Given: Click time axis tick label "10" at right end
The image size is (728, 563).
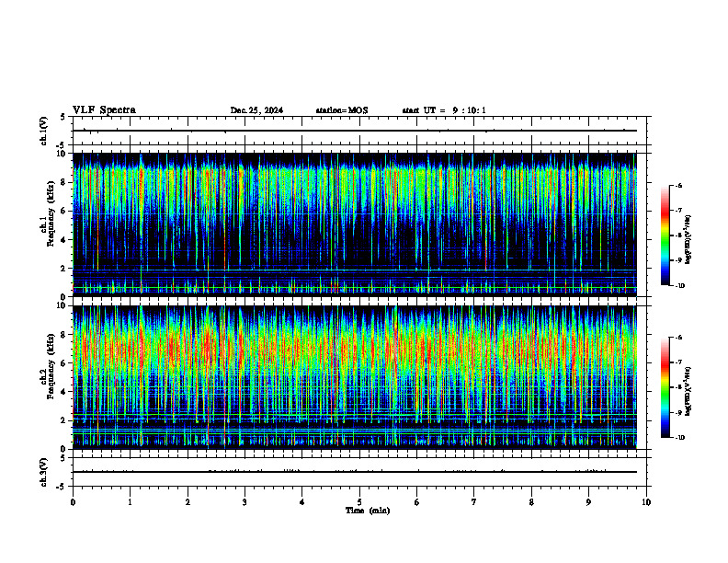Looking at the screenshot, I should (646, 502).
